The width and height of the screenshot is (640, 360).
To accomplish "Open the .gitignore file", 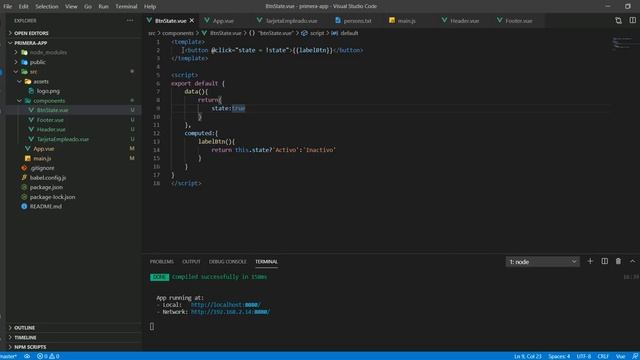I will pyautogui.click(x=42, y=168).
